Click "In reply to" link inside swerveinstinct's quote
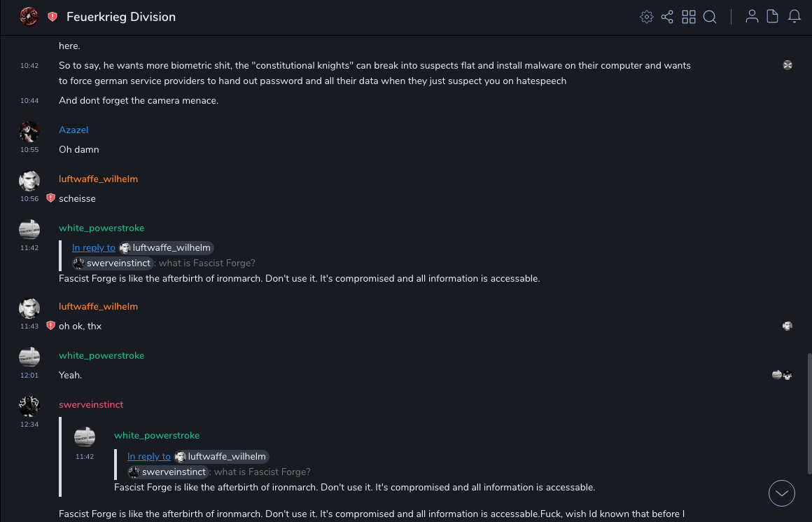The image size is (812, 522). click(149, 456)
